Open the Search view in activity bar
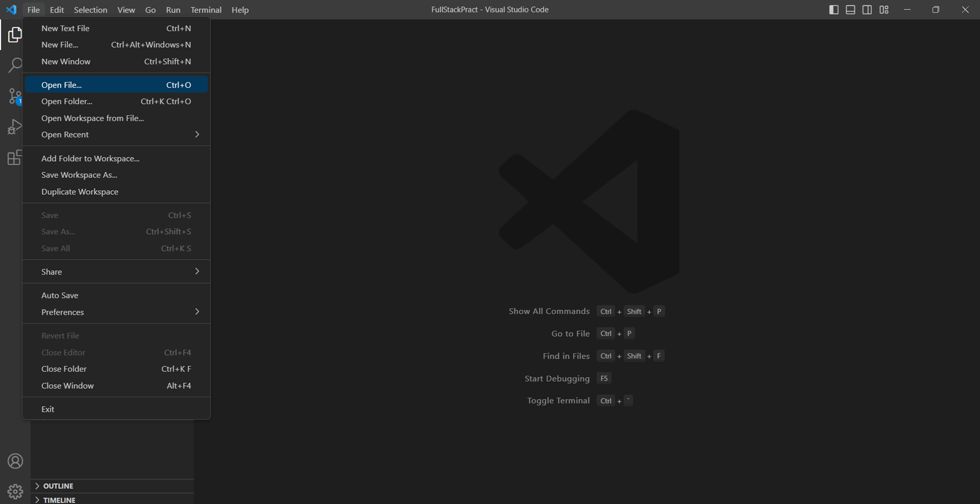Screen dimensions: 980x504 (15, 65)
